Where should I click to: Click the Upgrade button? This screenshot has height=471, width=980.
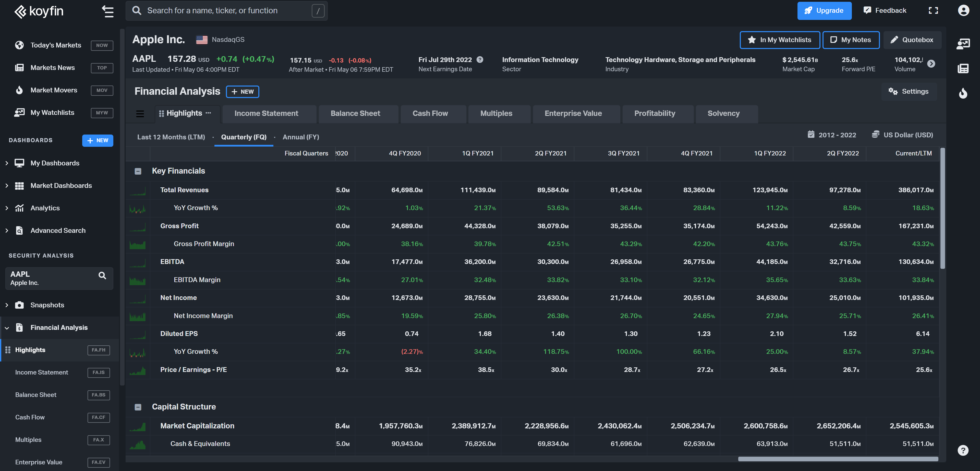pos(824,10)
